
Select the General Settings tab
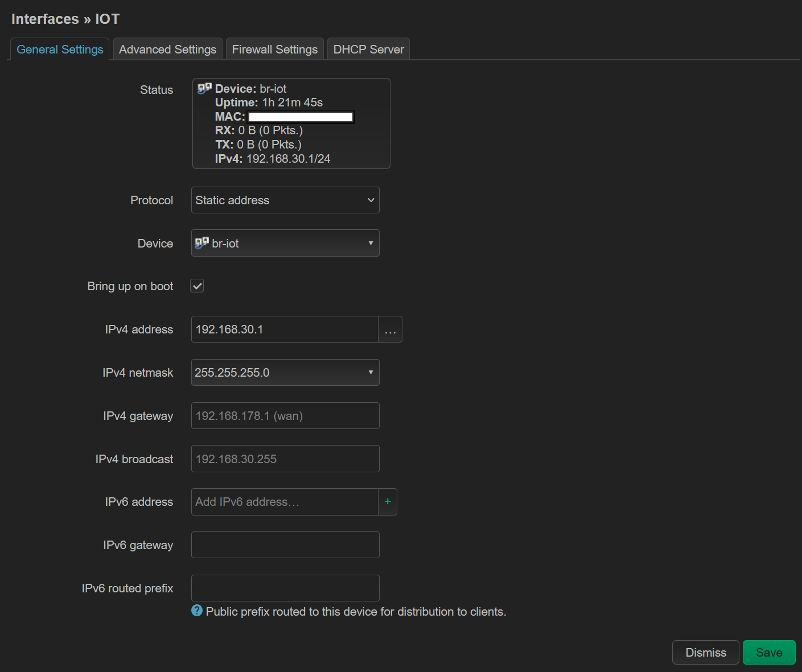point(59,49)
